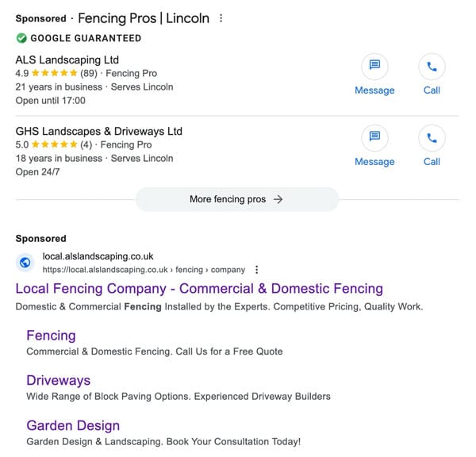The image size is (476, 457).
Task: Open Local Fencing Company ad headline
Action: point(199,289)
